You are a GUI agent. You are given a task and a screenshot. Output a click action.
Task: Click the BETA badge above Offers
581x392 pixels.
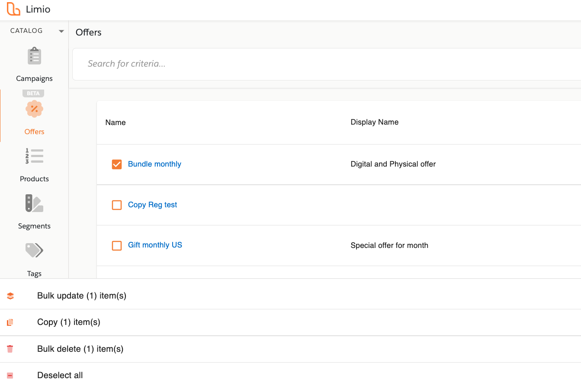point(33,93)
